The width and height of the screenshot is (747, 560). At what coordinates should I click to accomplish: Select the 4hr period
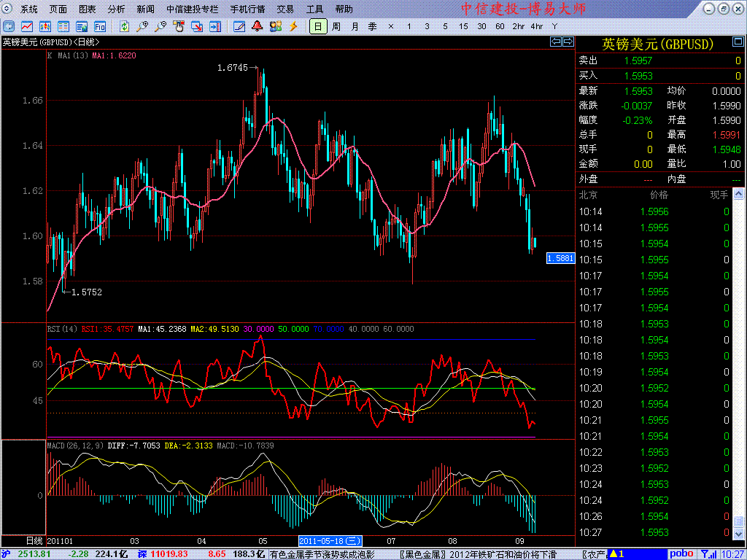coord(536,27)
